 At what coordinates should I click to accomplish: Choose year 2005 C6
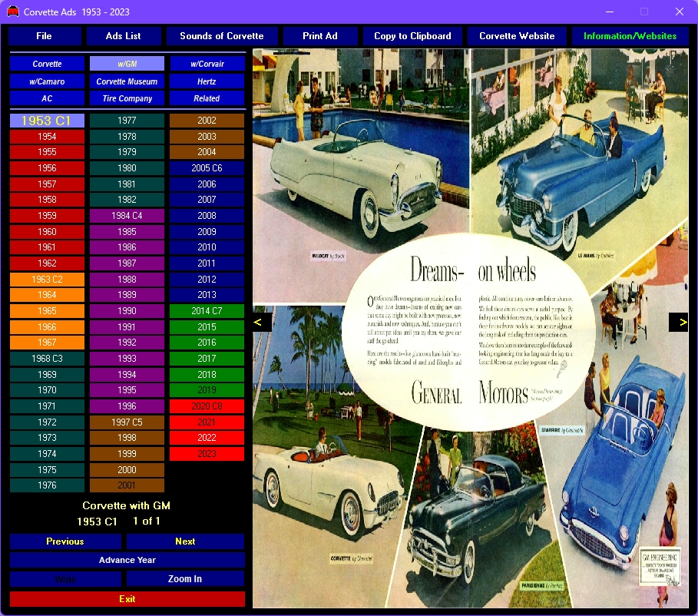[x=207, y=168]
